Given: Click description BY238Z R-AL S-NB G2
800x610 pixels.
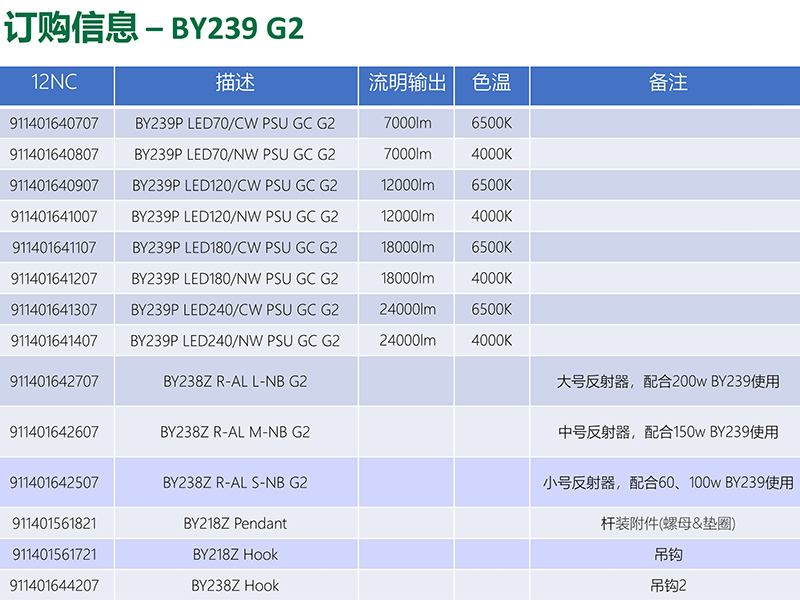Looking at the screenshot, I should [x=235, y=483].
